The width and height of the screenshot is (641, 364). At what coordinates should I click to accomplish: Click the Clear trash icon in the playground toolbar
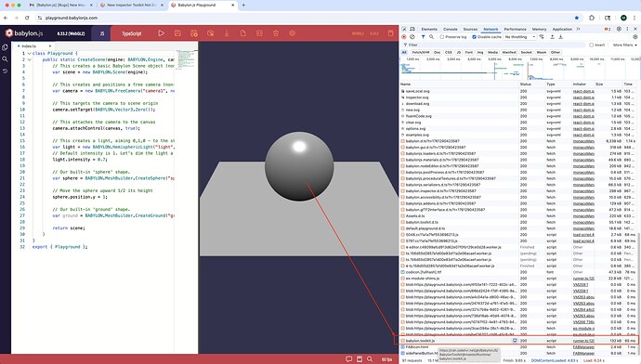tap(276, 33)
